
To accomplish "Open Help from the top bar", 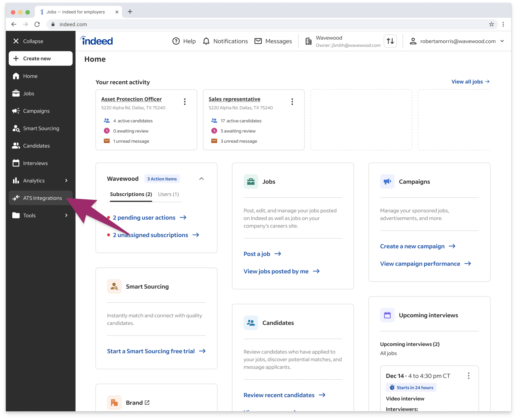I will [x=184, y=41].
